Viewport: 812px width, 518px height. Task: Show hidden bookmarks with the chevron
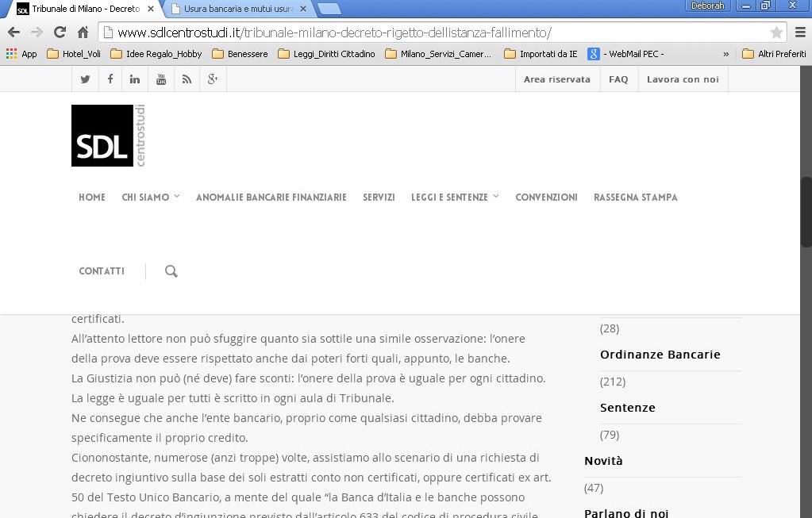pyautogui.click(x=726, y=54)
